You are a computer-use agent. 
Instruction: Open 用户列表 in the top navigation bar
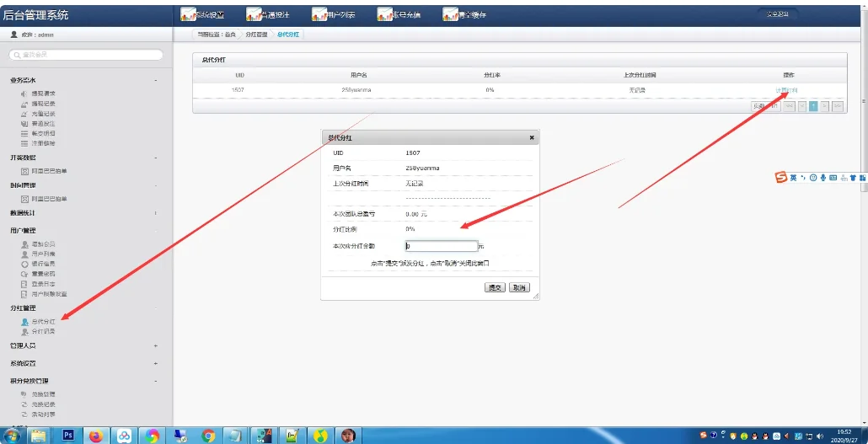(x=334, y=14)
